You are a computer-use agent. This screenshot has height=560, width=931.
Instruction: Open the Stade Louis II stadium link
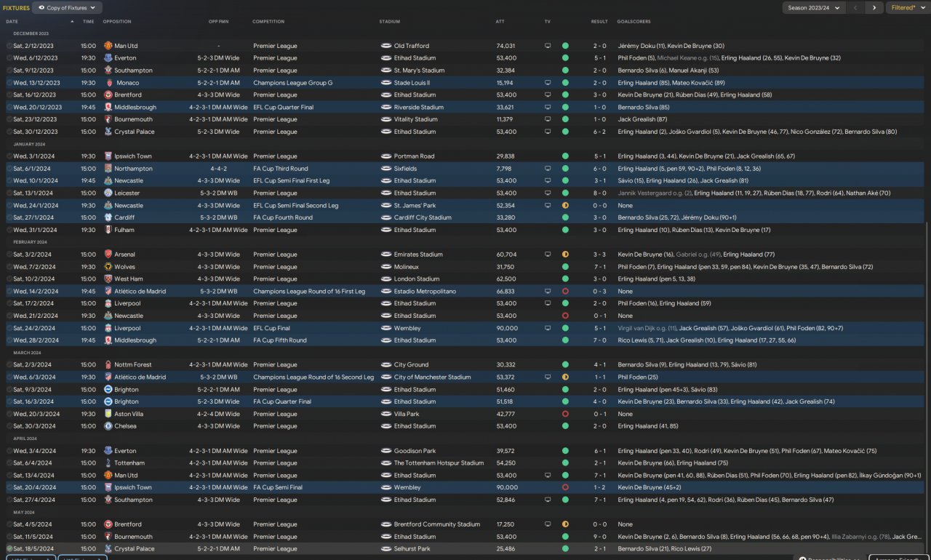412,83
